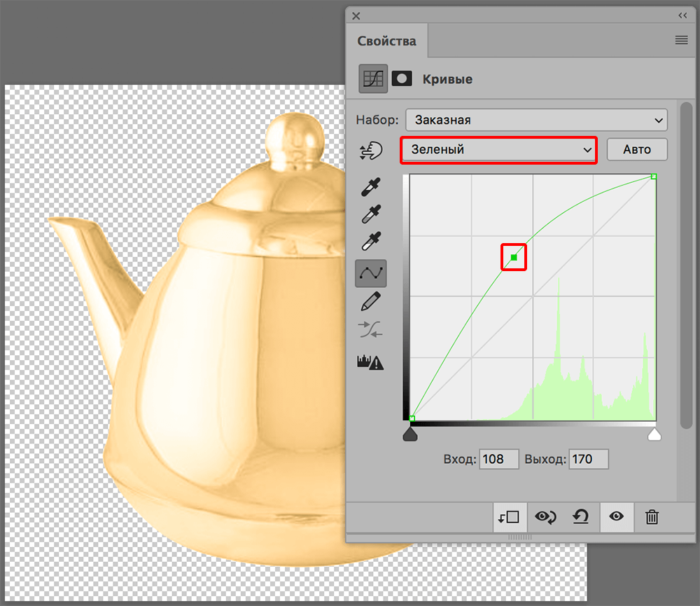
Task: Select the Свойства tab
Action: point(386,41)
